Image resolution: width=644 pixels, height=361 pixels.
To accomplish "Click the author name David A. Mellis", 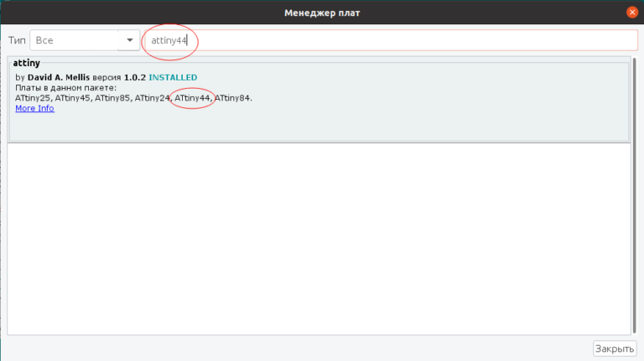I will (x=64, y=78).
